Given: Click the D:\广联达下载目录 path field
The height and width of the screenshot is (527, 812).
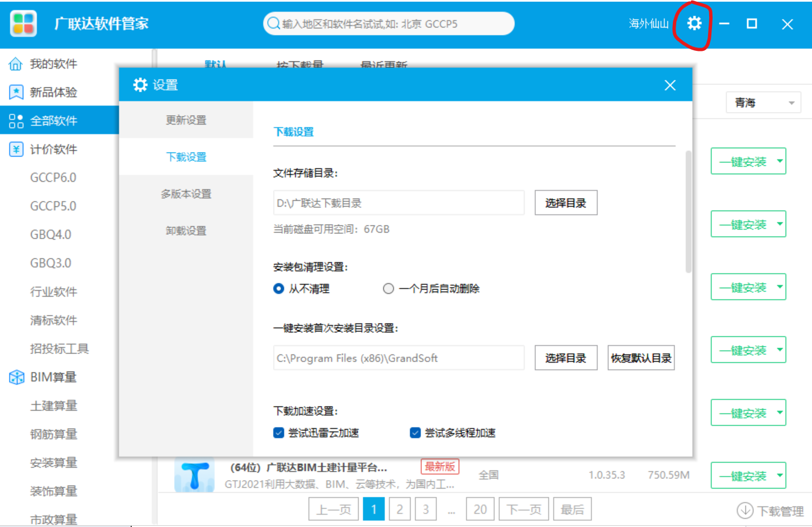Looking at the screenshot, I should click(x=399, y=203).
